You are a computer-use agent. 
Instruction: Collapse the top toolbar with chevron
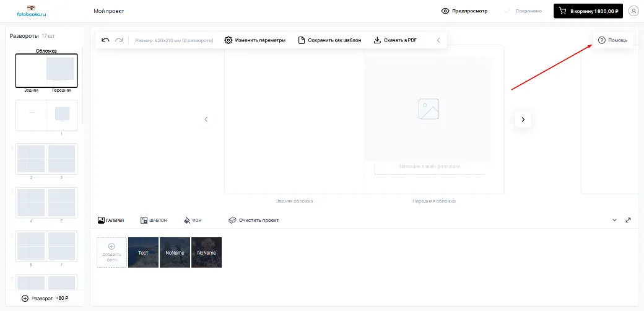tap(438, 40)
